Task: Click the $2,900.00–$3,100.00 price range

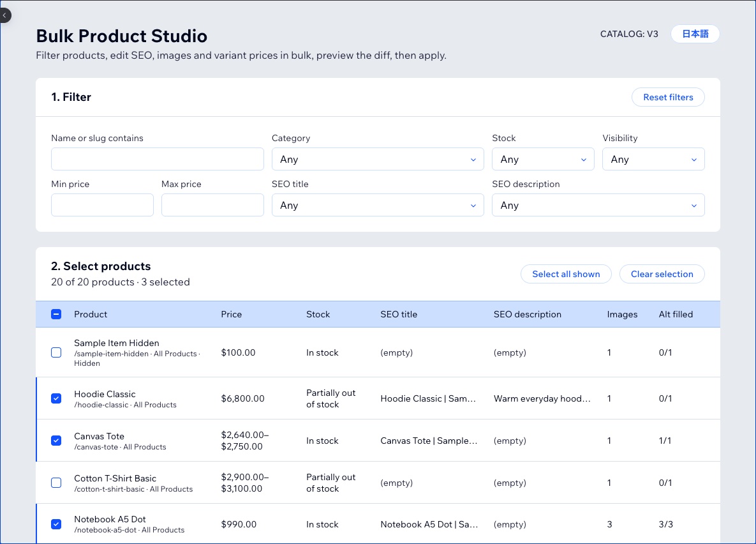Action: (x=245, y=483)
